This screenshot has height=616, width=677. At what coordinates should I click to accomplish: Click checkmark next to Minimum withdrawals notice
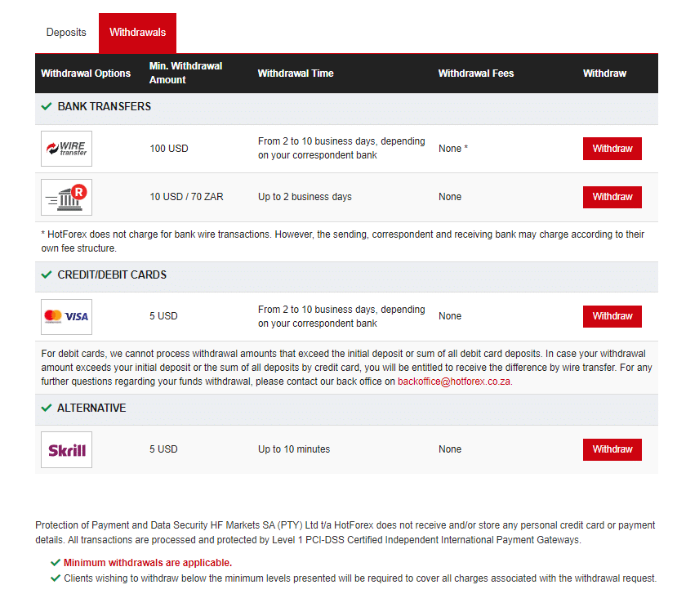pos(56,562)
